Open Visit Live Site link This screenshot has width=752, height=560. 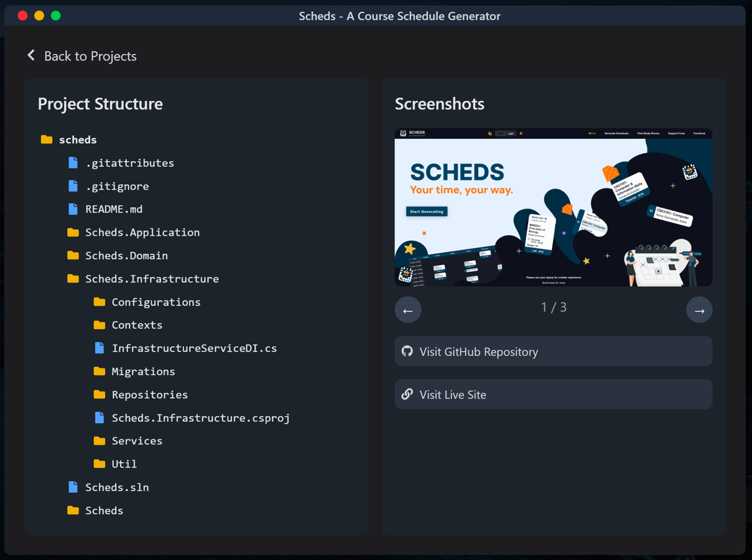[554, 394]
